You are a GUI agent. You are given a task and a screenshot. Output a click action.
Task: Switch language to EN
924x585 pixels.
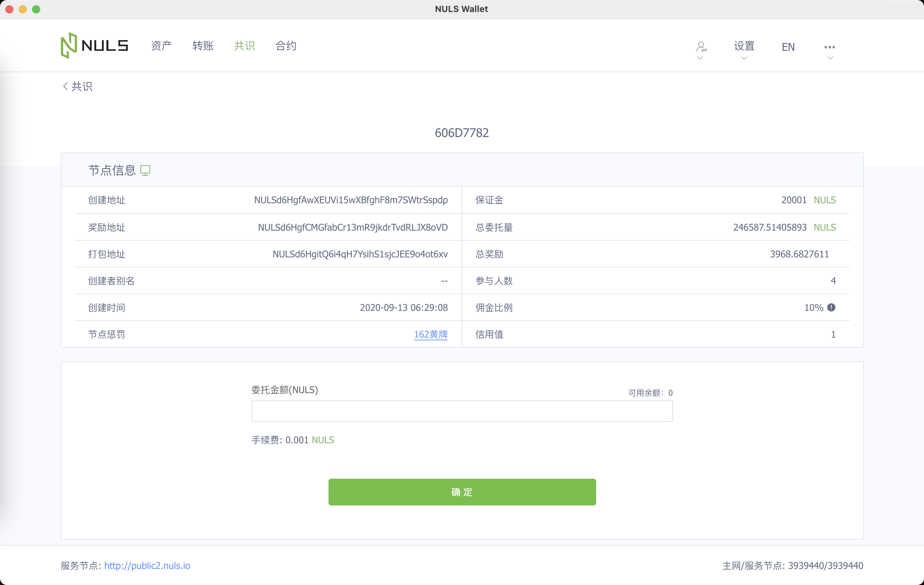click(x=788, y=47)
